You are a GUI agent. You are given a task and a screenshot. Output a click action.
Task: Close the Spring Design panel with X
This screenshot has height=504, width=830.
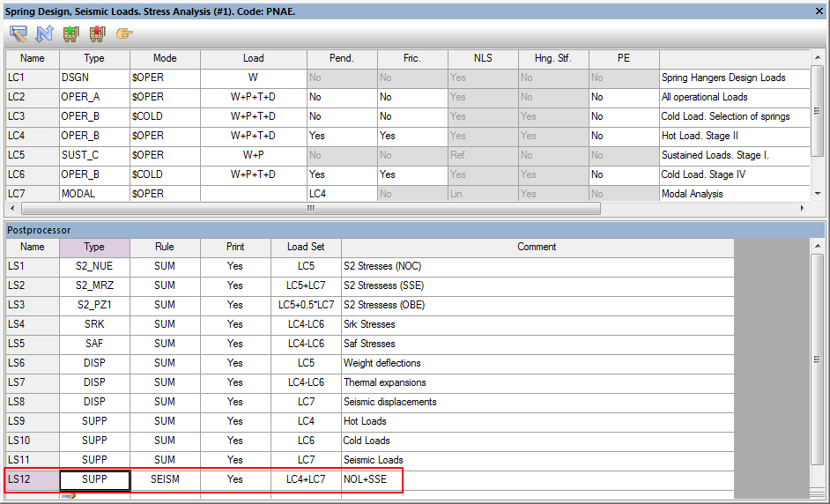(x=818, y=11)
